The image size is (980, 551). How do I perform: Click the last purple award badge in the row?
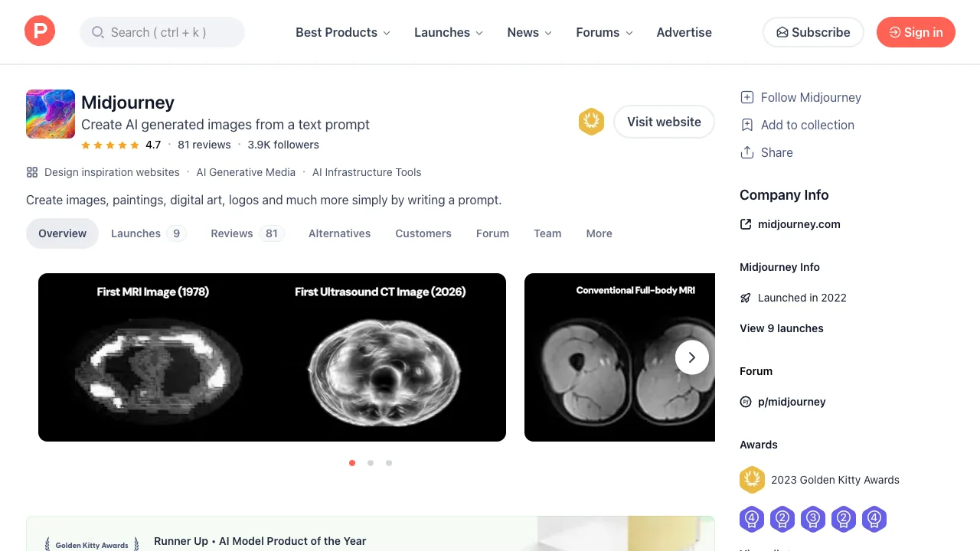874,519
